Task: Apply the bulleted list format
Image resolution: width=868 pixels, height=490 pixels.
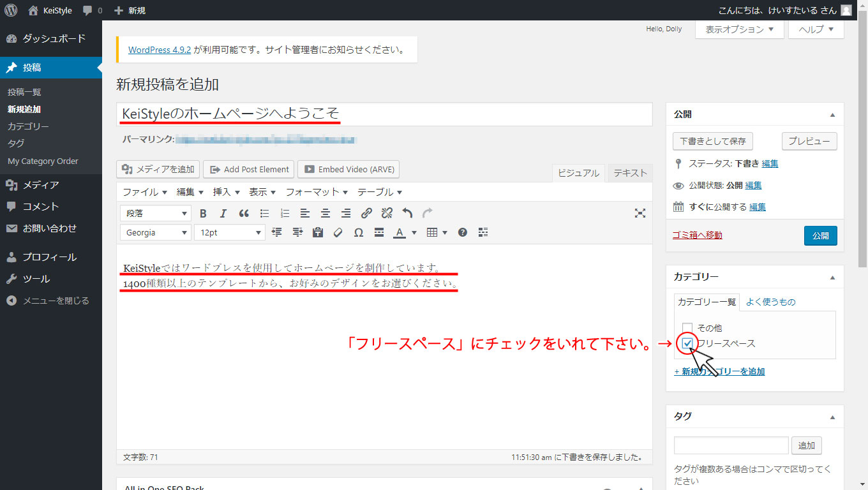Action: tap(264, 214)
